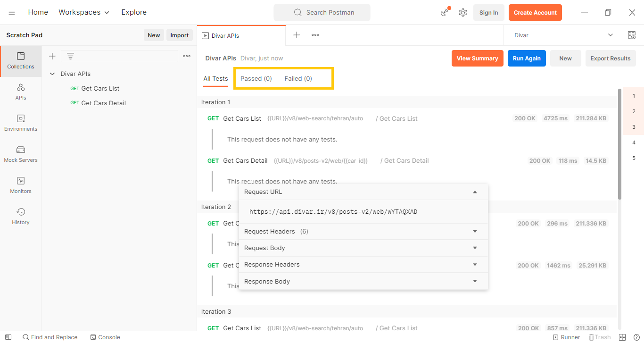Open the Console in status bar
Viewport: 644px width, 343px height.
click(105, 337)
